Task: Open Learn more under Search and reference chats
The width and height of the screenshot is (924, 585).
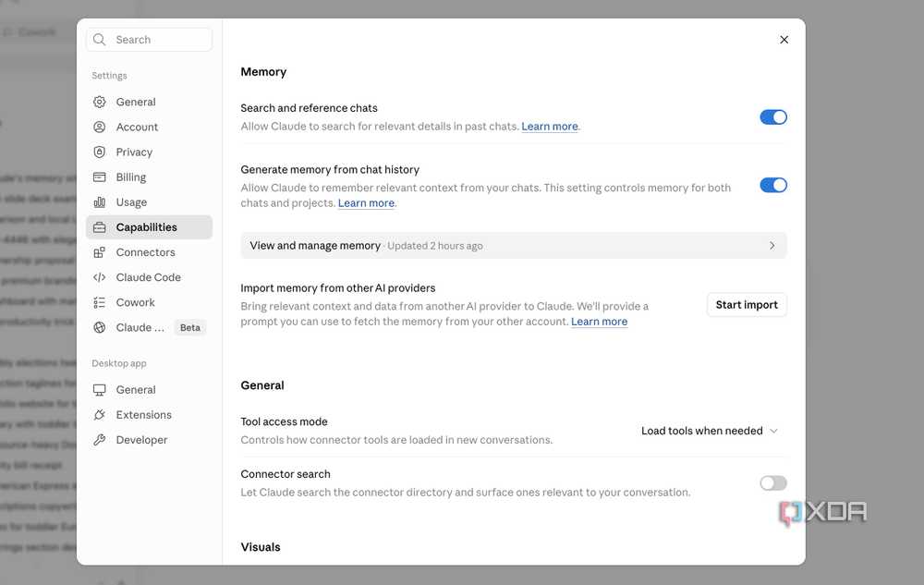Action: [549, 126]
